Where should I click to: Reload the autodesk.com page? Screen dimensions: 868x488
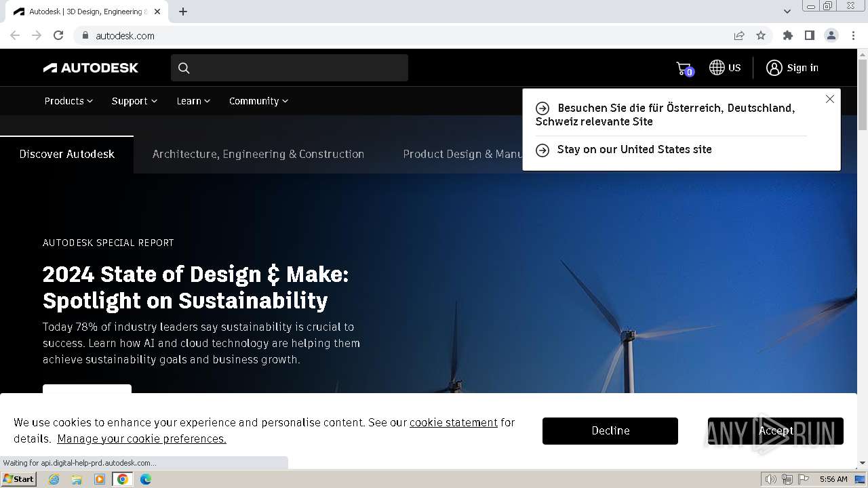[58, 35]
